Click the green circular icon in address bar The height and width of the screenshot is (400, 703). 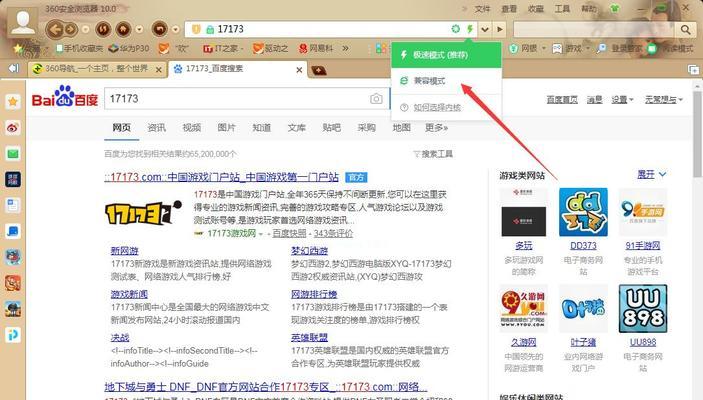pyautogui.click(x=456, y=29)
